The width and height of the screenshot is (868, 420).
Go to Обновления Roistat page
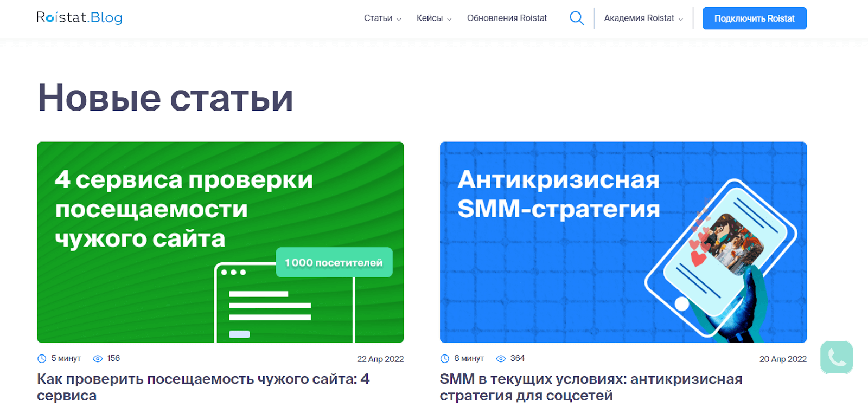coord(507,18)
